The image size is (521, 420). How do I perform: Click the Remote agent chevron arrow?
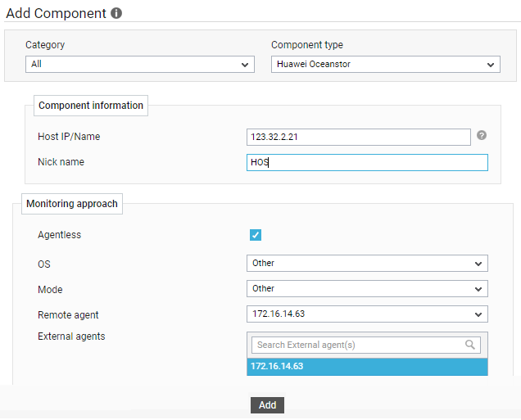pos(478,314)
